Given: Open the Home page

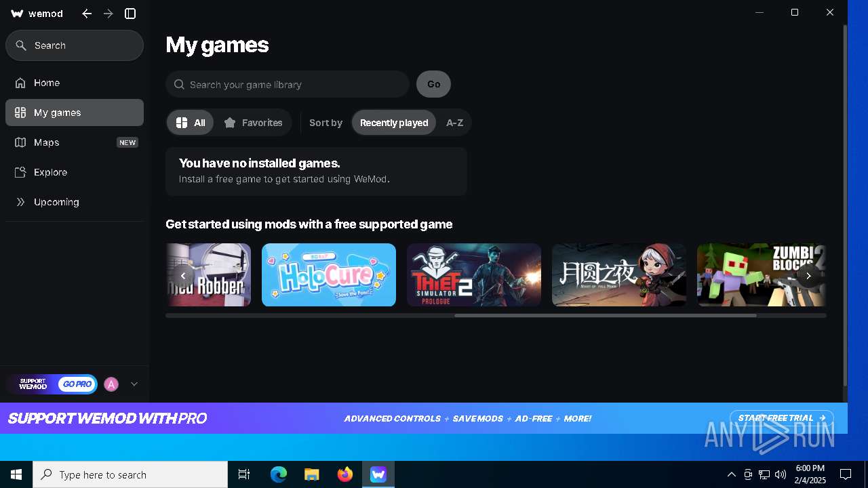Looking at the screenshot, I should pyautogui.click(x=75, y=83).
